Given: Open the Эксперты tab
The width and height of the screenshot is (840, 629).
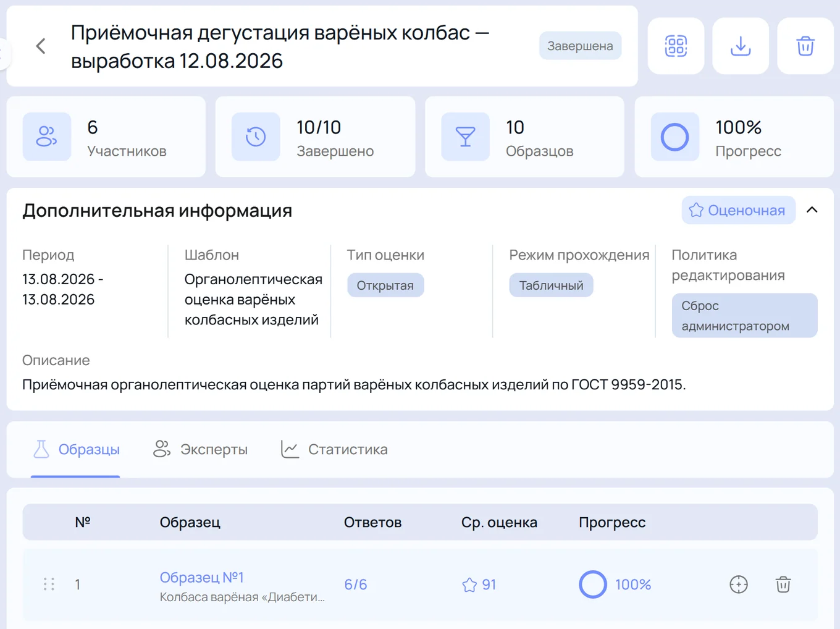Looking at the screenshot, I should pos(200,449).
